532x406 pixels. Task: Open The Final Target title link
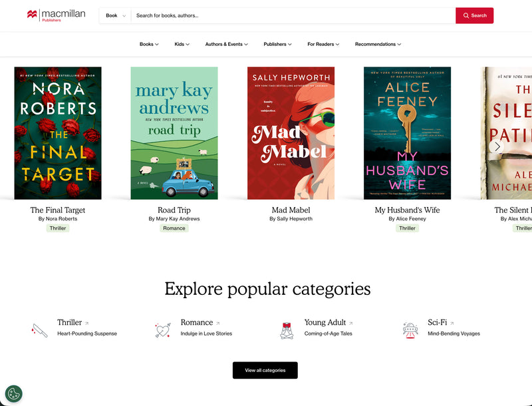click(58, 210)
